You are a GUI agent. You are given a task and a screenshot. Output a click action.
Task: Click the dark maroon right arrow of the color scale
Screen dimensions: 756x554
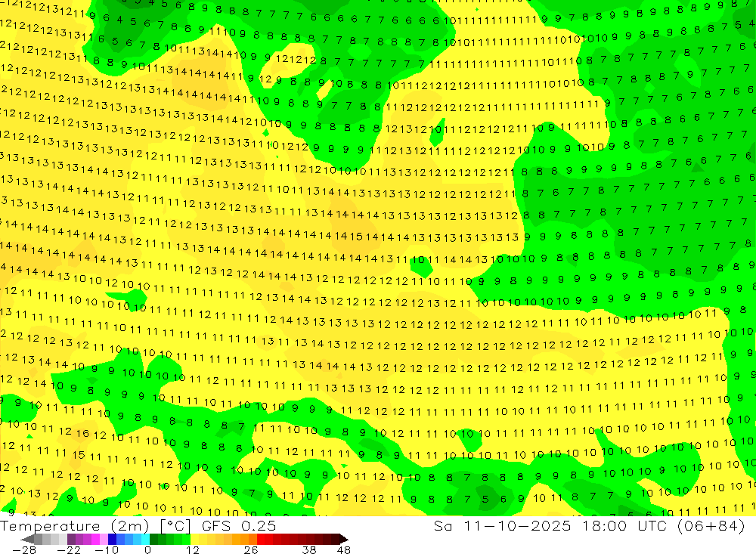344,539
